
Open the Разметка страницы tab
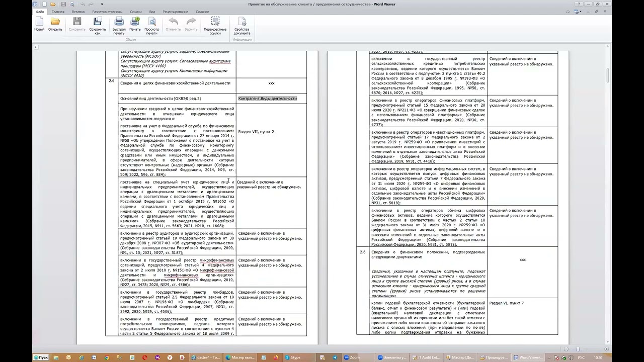tap(107, 12)
